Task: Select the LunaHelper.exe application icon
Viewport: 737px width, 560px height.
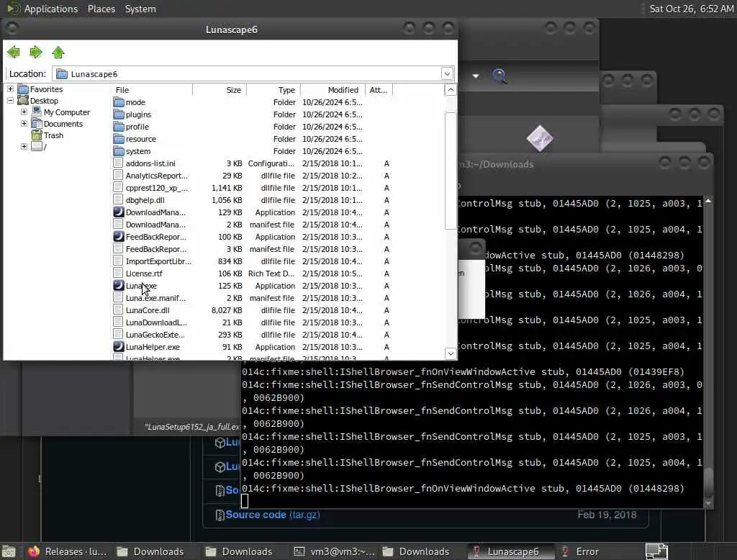Action: (x=119, y=346)
